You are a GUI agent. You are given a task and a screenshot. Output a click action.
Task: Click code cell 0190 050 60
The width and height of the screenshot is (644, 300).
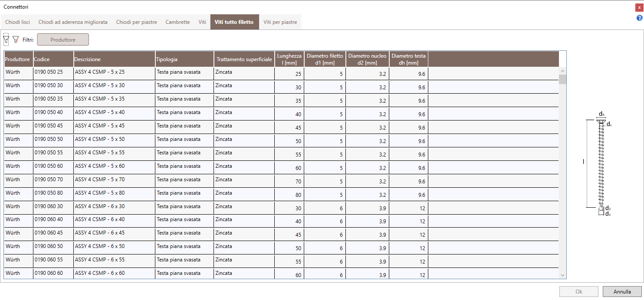[53, 167]
